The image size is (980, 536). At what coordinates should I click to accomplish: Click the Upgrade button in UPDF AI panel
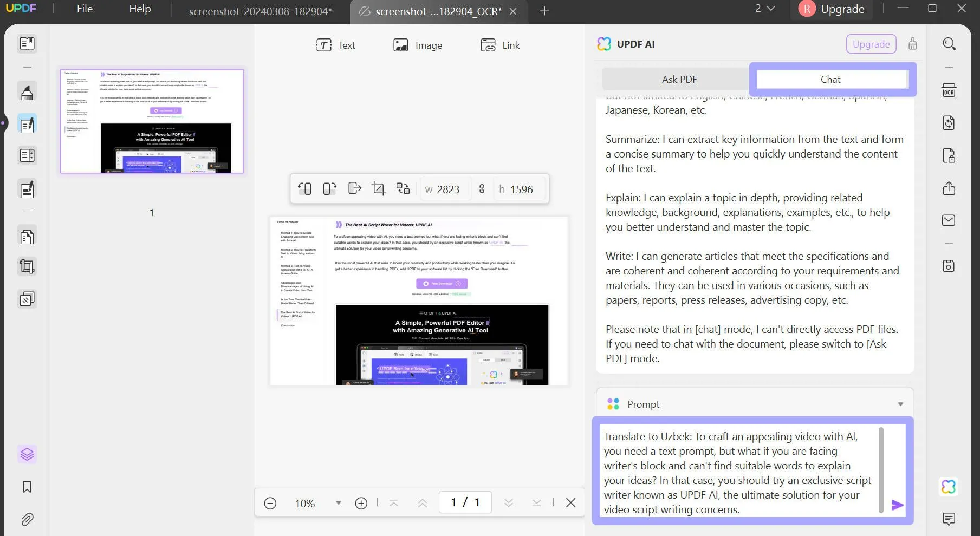click(x=871, y=44)
